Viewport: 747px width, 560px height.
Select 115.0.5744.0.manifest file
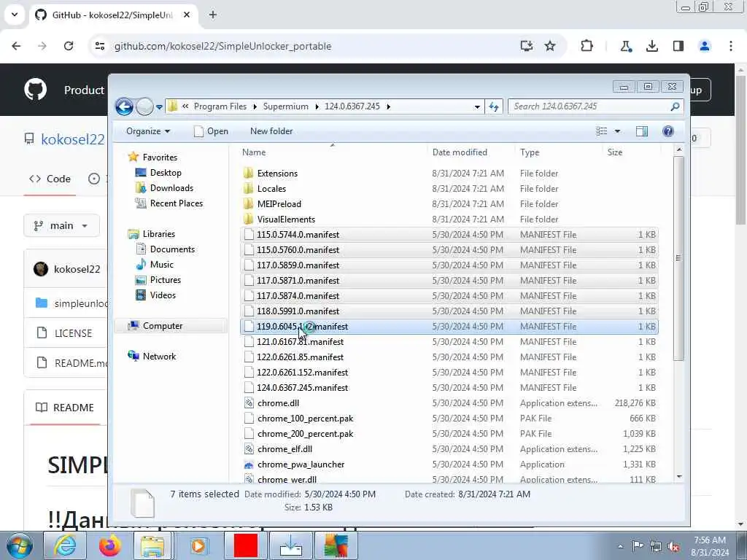point(449,234)
